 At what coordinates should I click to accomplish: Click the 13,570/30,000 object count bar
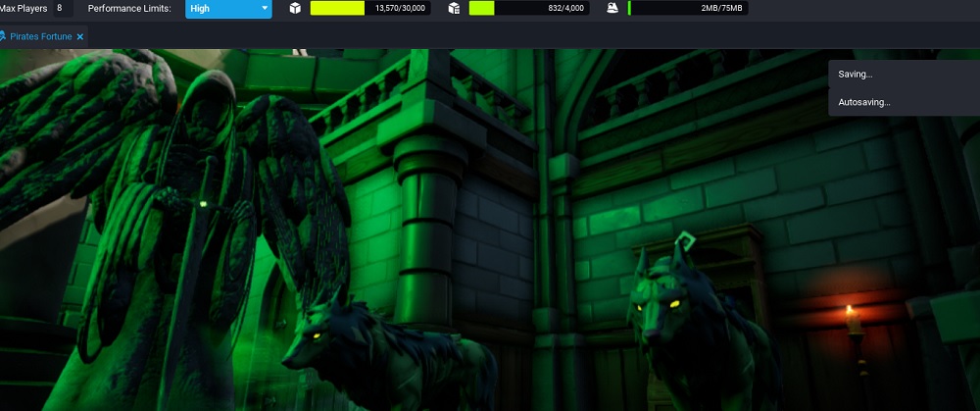pyautogui.click(x=370, y=8)
